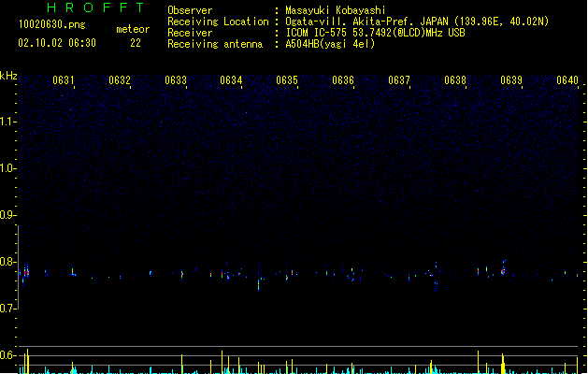The height and width of the screenshot is (374, 588).
Task: Click the 1.0 kHz axis label
Action: 7,168
